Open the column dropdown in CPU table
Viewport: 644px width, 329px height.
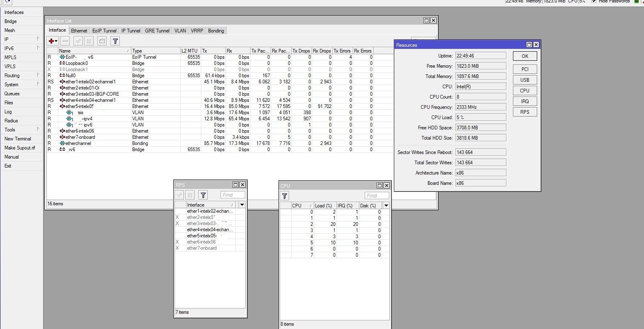tap(386, 205)
